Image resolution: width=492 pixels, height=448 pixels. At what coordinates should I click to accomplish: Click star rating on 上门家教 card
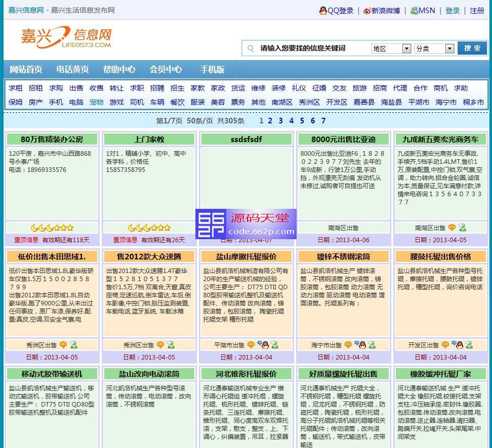tap(149, 228)
